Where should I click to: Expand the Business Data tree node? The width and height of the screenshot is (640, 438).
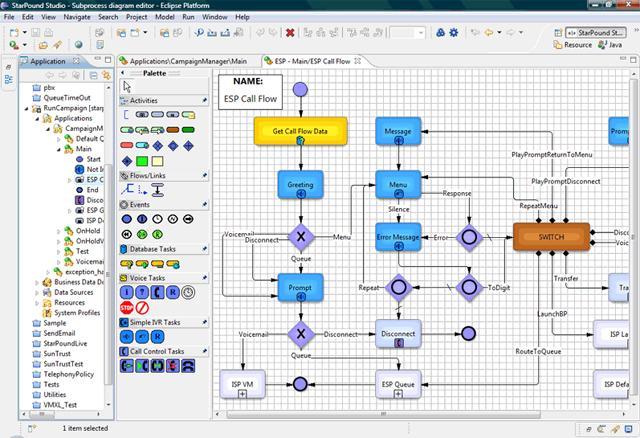tap(37, 282)
